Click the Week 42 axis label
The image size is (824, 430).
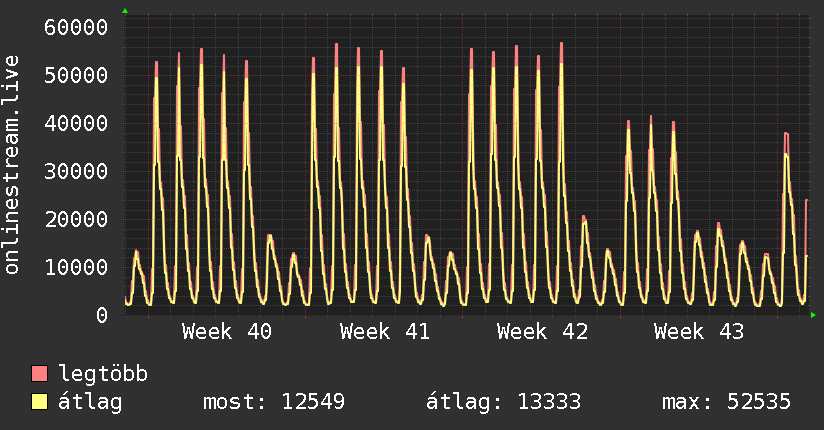tap(542, 332)
